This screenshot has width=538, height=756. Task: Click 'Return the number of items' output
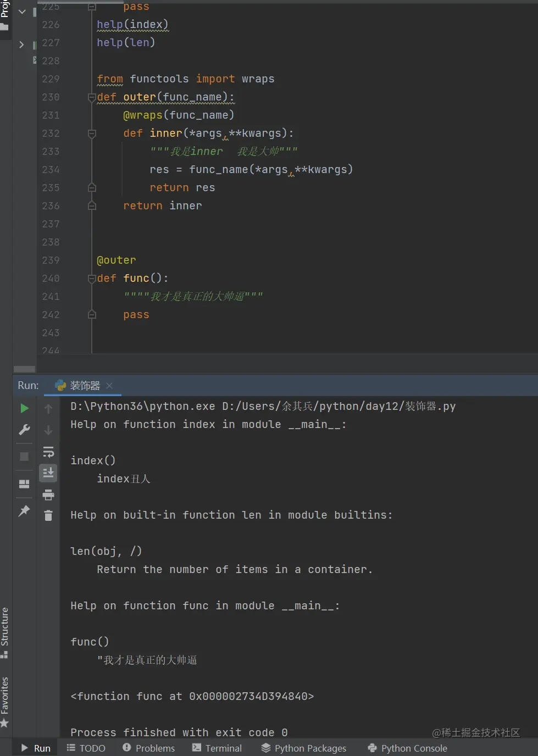(x=235, y=569)
